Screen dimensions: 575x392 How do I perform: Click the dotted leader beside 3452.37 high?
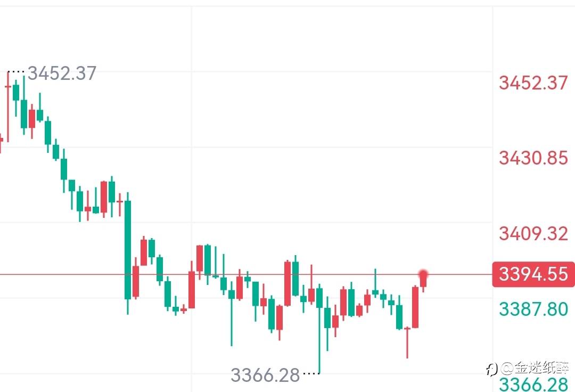tap(16, 72)
